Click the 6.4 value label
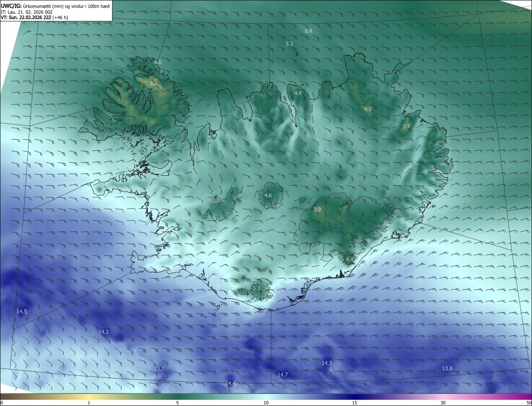Image resolution: width=532 pixels, height=406 pixels. [308, 31]
